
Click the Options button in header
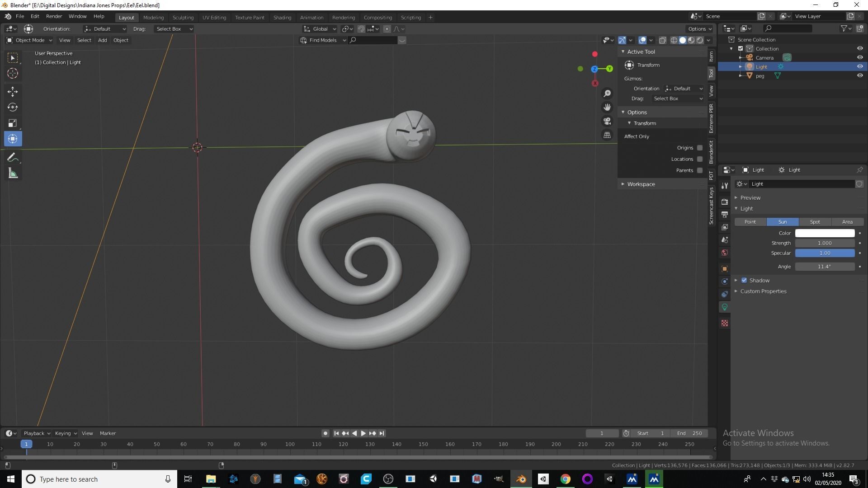click(x=699, y=29)
